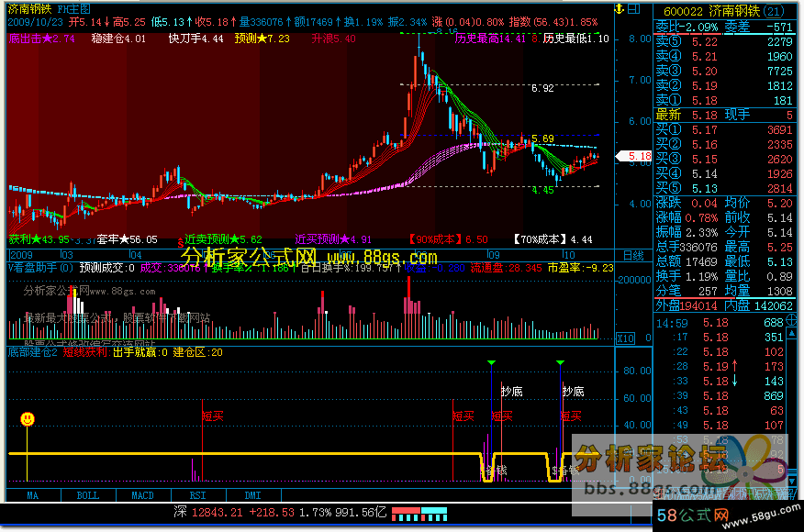Image resolution: width=804 pixels, height=532 pixels.
Task: Select the 买③ 5.15 bid row
Action: click(724, 159)
